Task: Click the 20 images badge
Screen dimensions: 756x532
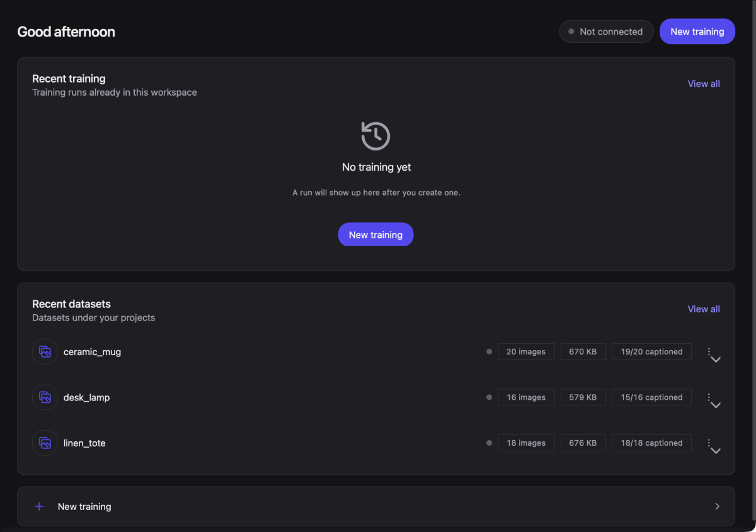Action: [x=526, y=352]
